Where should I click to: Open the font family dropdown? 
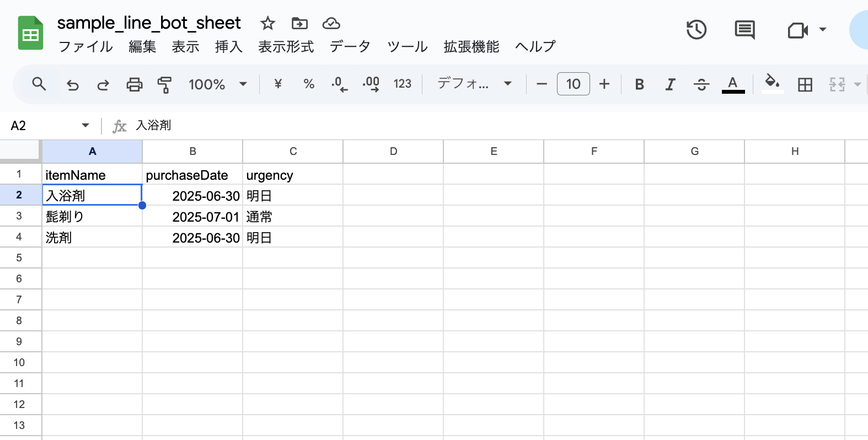pyautogui.click(x=474, y=84)
